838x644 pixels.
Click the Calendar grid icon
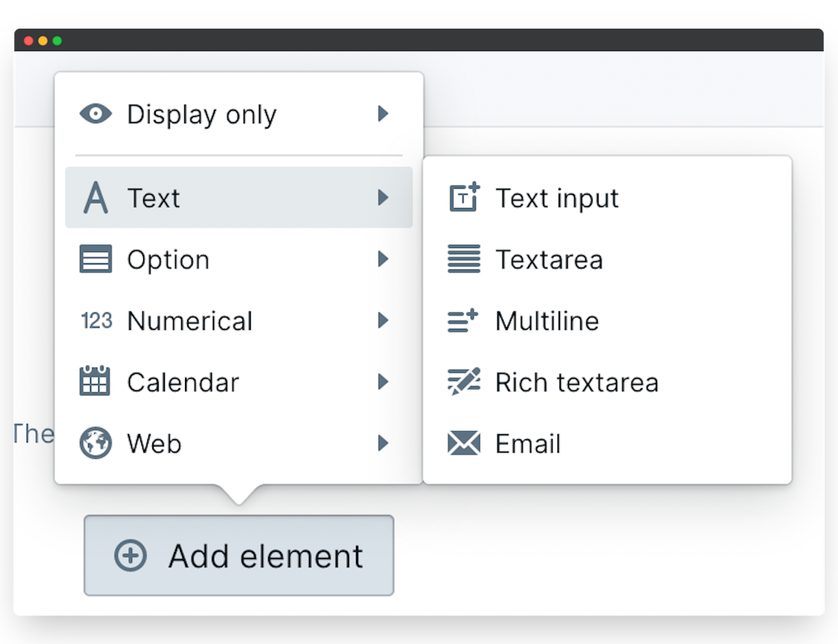click(95, 381)
